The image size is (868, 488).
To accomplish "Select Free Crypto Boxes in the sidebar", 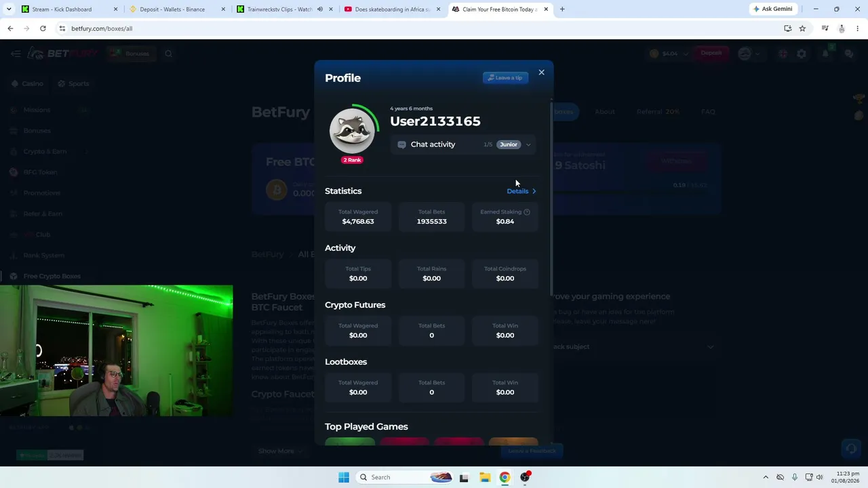I will (51, 277).
